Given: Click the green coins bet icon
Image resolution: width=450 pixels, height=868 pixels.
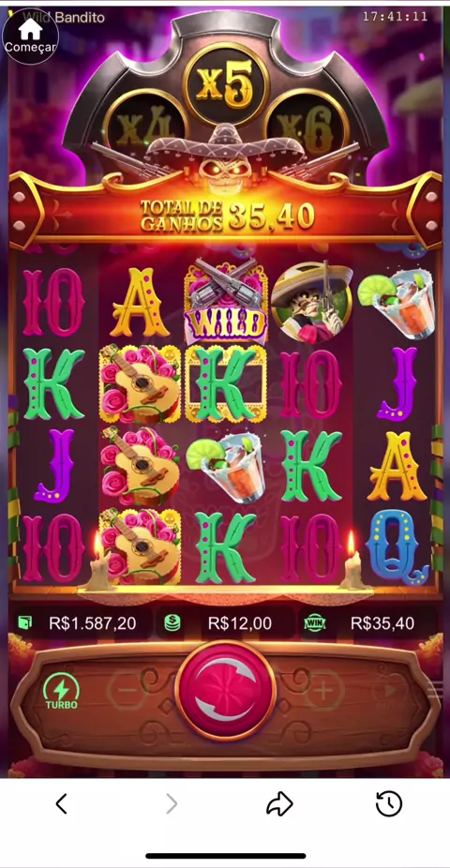Looking at the screenshot, I should click(x=172, y=623).
